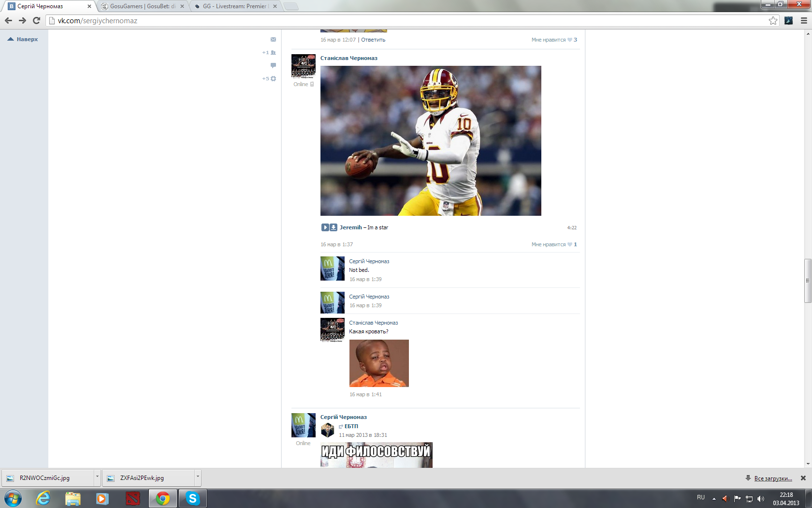The image size is (812, 508).
Task: Switch to Google Chrome in the taskbar
Action: click(x=162, y=498)
